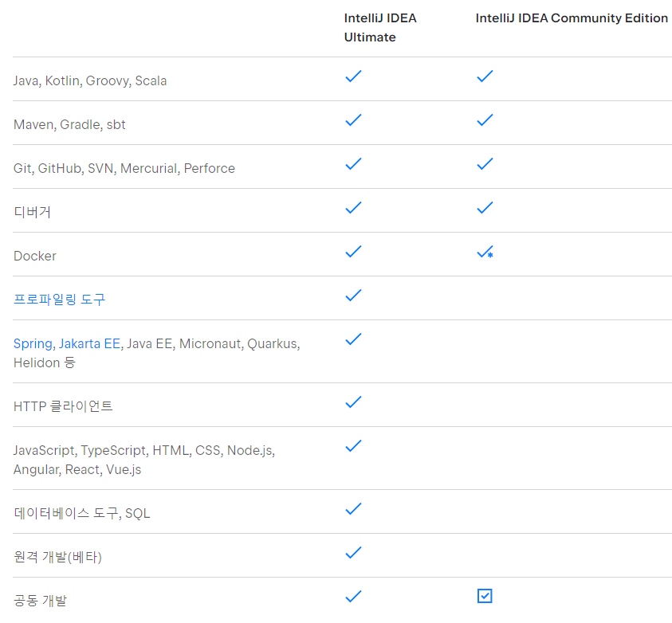Click the IntelliJ IDEA Ultimate column header

coord(380,28)
